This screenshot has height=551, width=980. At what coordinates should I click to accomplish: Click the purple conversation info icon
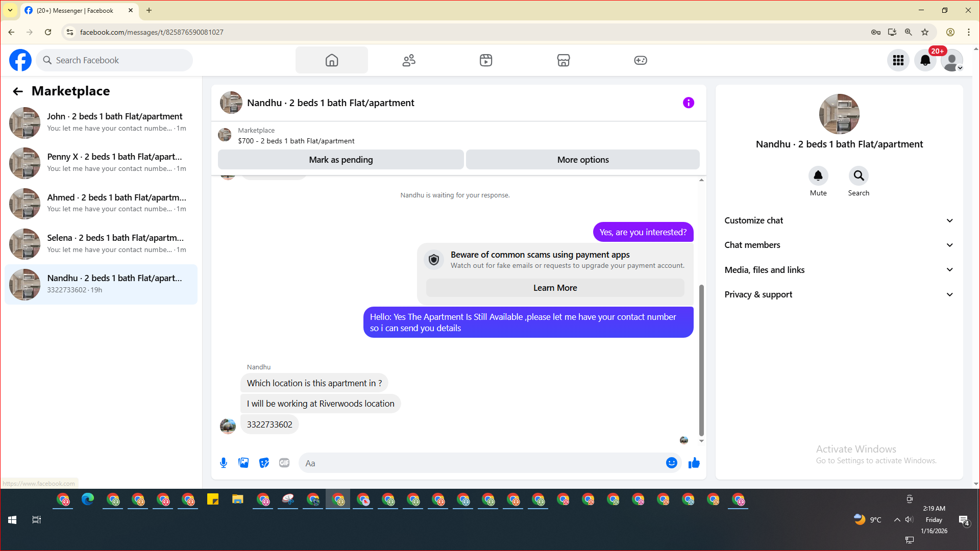pos(689,103)
